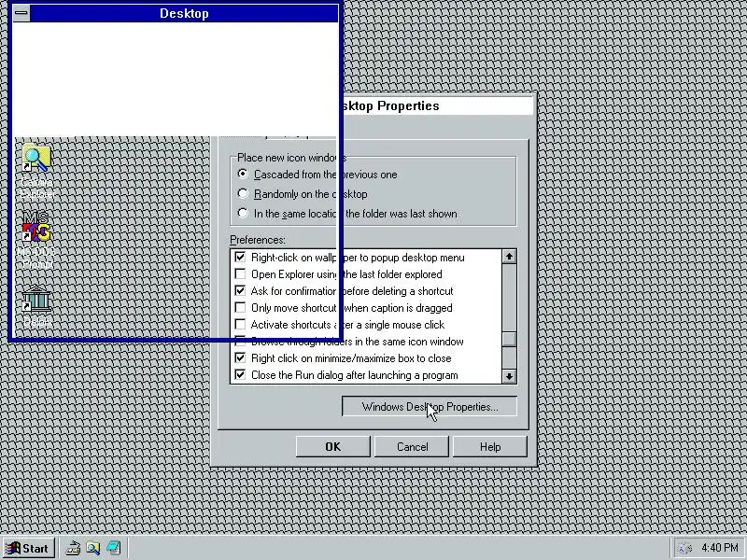Click Cancel in Desktop Properties dialog
This screenshot has height=560, width=747.
(412, 447)
